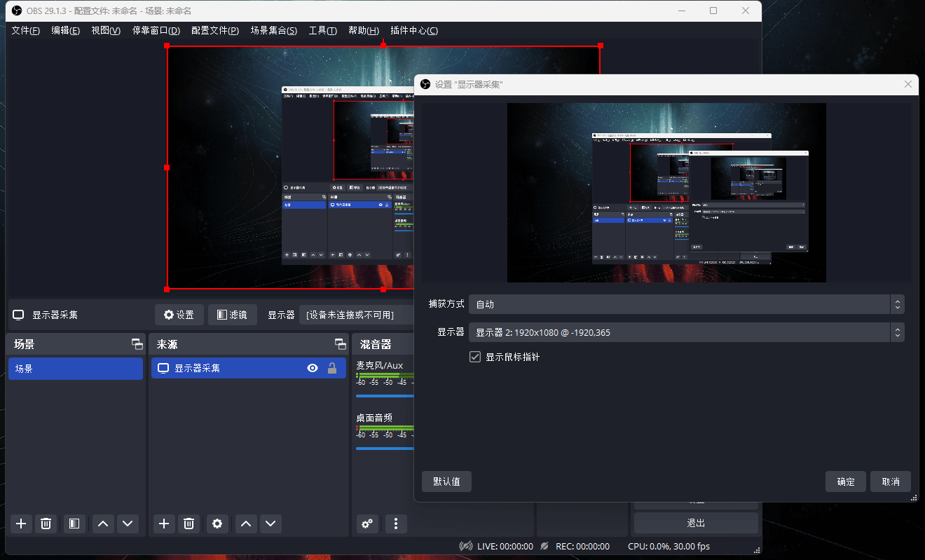Viewport: 925px width, 560px height.
Task: Open 文件 menu
Action: (26, 31)
